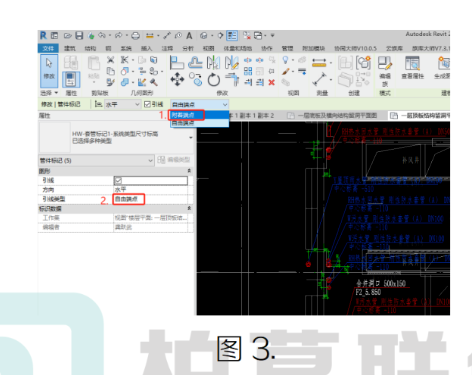Viewport: 472px width, 375px height.
Task: Open the quick access toolbar customize arrow
Action: (x=272, y=35)
